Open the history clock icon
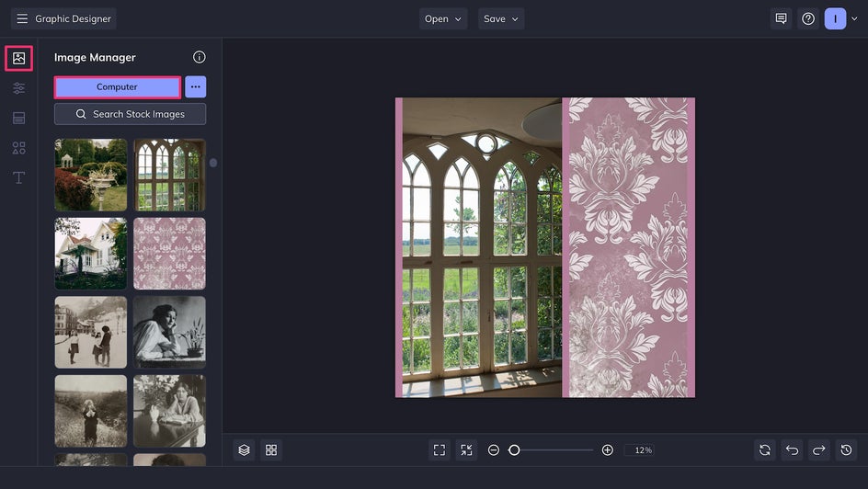The image size is (868, 489). pyautogui.click(x=847, y=449)
